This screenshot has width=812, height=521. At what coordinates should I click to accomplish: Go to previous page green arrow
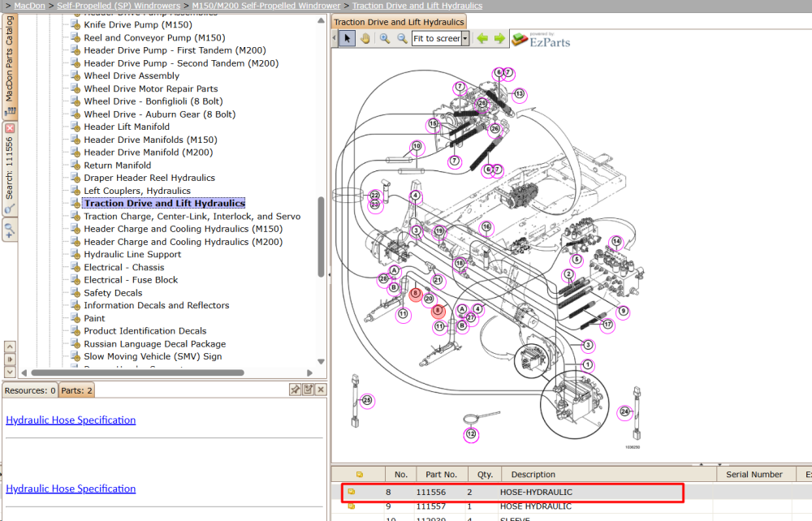(x=482, y=38)
